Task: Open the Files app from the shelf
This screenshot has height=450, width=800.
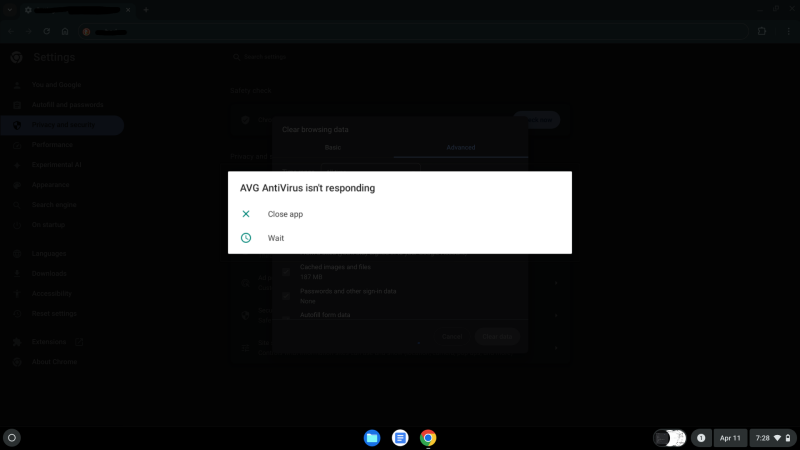Action: 372,438
